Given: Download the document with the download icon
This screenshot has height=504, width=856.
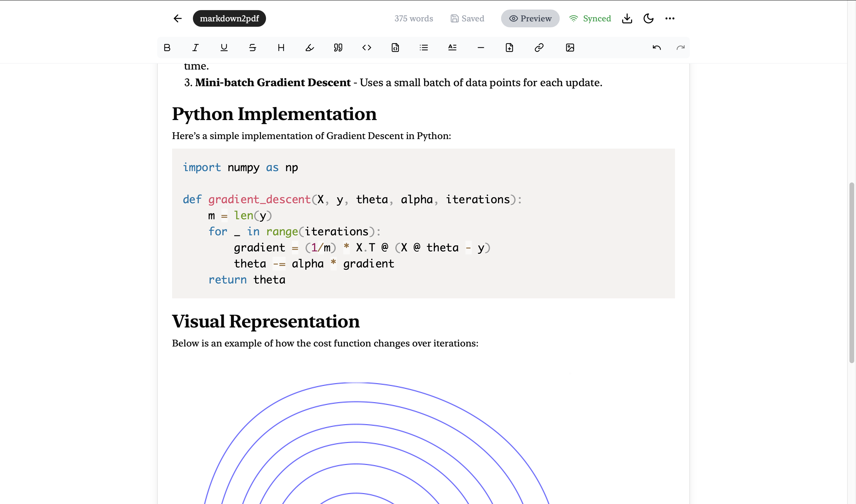Looking at the screenshot, I should [x=627, y=18].
